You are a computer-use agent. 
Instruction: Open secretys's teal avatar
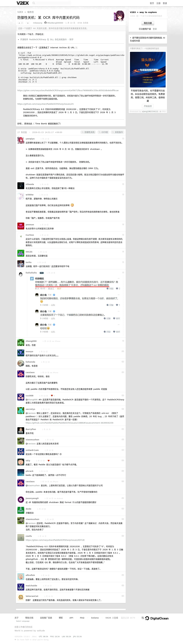(21, 410)
